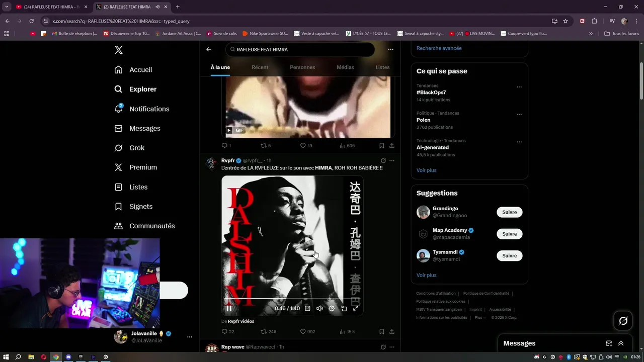Image resolution: width=644 pixels, height=362 pixels.
Task: Click Voir plus under trends
Action: 427,170
